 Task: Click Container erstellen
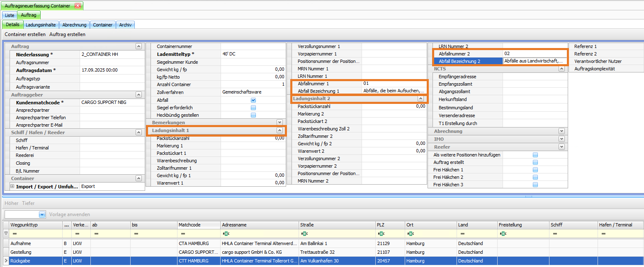[25, 34]
